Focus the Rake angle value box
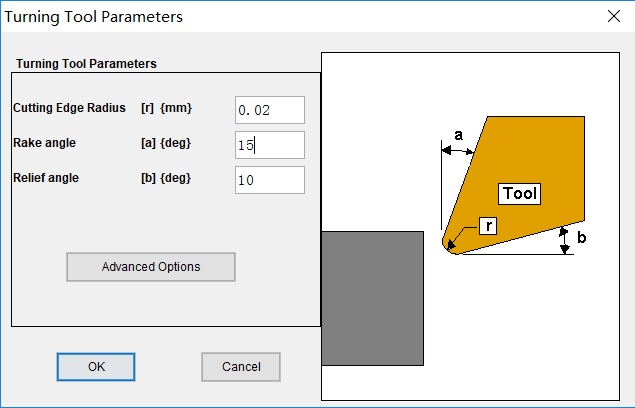 tap(269, 145)
